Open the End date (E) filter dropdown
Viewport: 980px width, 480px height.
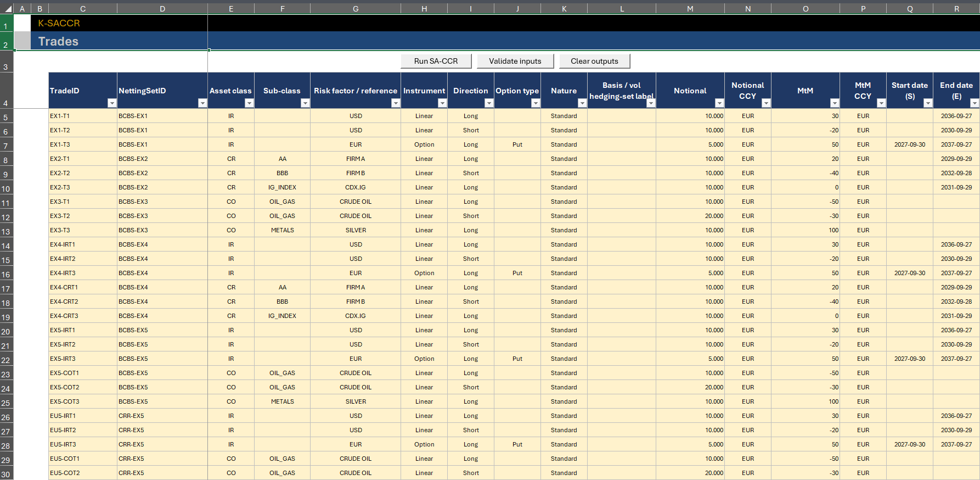pos(974,103)
